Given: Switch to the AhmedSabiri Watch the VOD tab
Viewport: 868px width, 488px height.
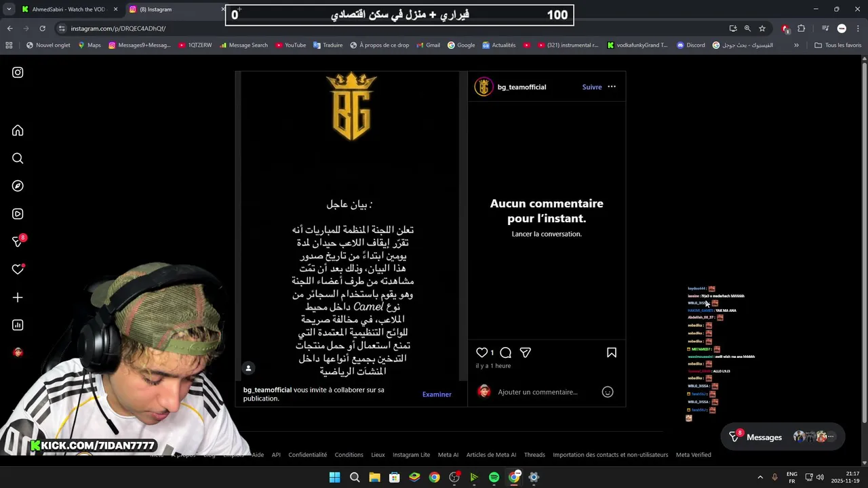Looking at the screenshot, I should pyautogui.click(x=68, y=9).
